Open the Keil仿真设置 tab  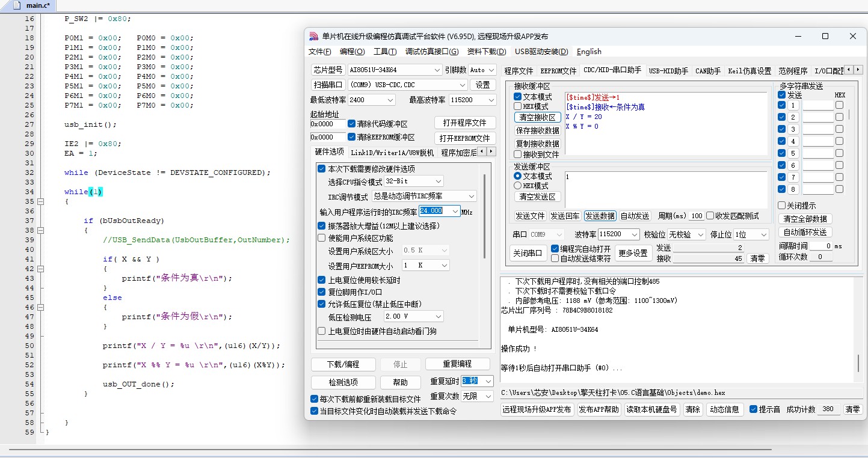(x=749, y=71)
